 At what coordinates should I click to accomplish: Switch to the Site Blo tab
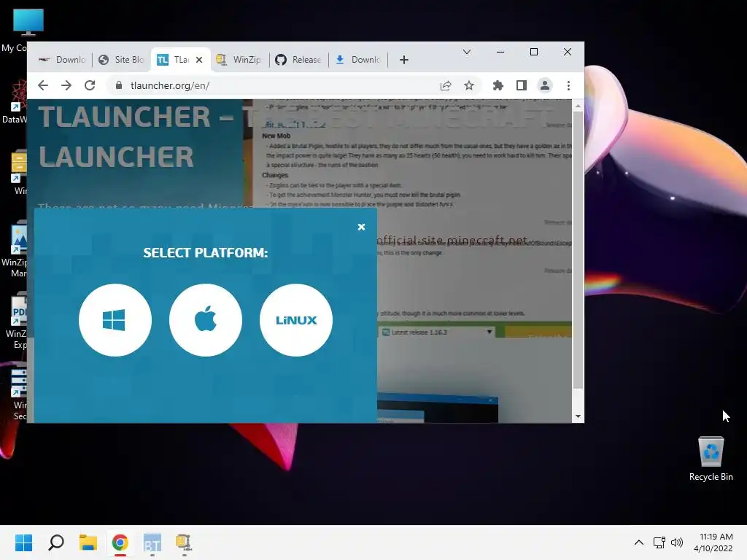click(x=121, y=60)
